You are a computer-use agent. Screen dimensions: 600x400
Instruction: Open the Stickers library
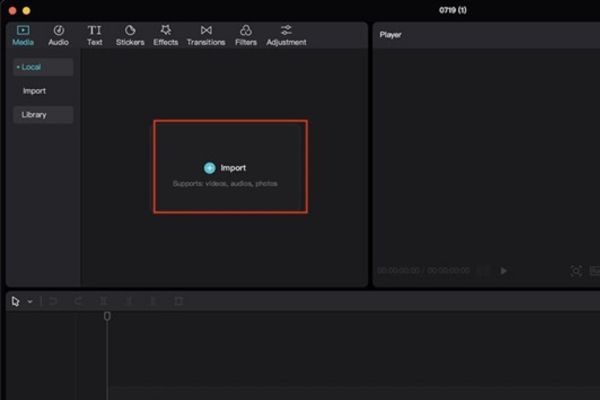point(130,35)
